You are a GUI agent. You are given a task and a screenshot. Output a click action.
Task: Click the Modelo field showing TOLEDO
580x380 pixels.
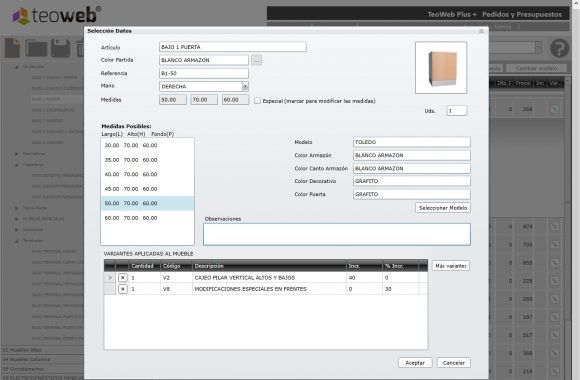tap(412, 142)
